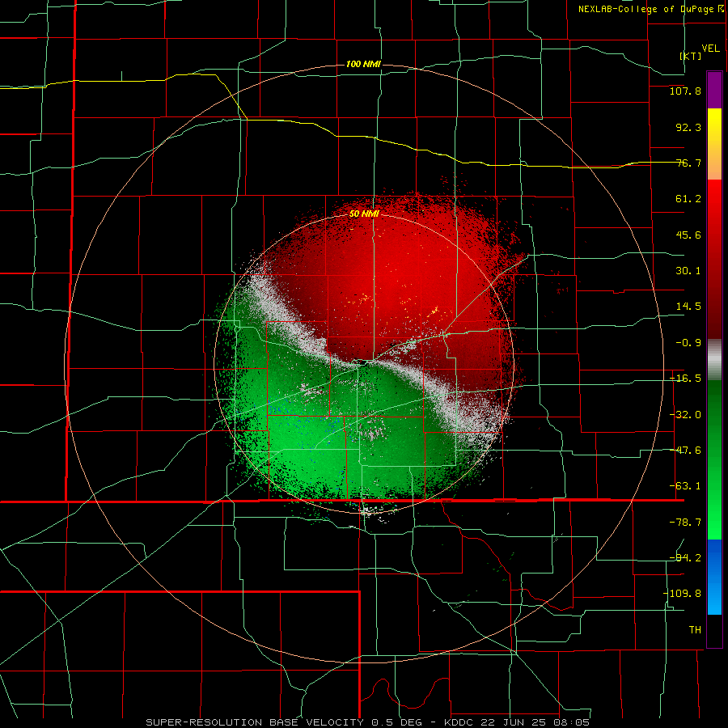Select the 92.3 velocity scale value
Image resolution: width=728 pixels, height=728 pixels.
coord(688,127)
